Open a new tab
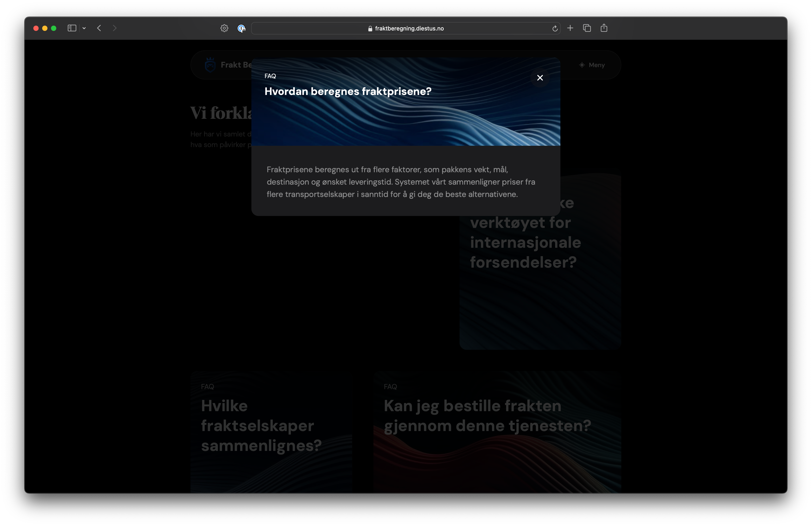This screenshot has width=812, height=526. coord(570,28)
